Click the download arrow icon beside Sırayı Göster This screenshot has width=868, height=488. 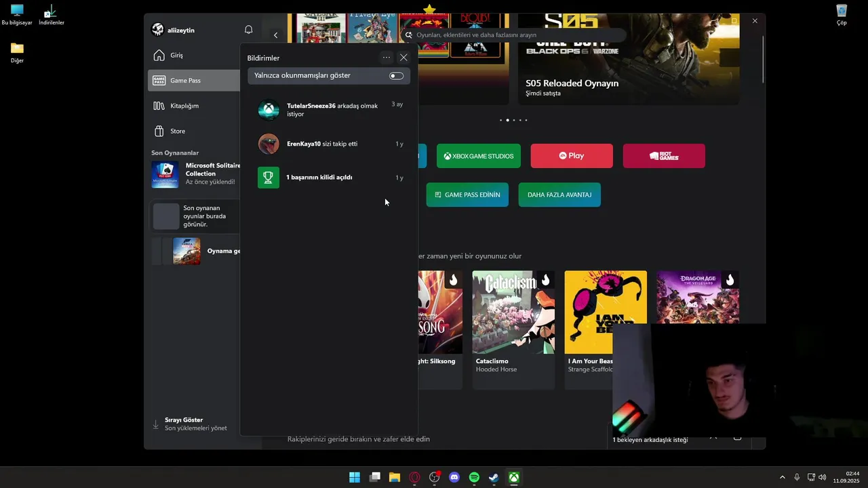(155, 424)
